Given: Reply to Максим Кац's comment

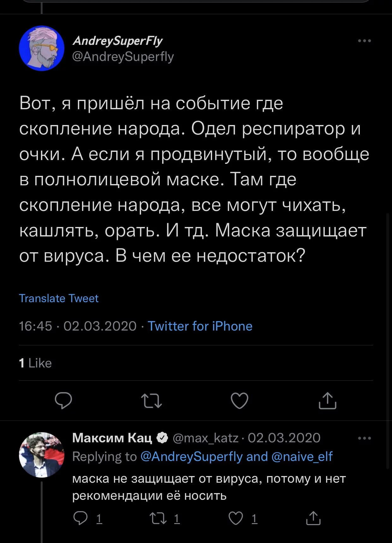Looking at the screenshot, I should click(x=80, y=518).
